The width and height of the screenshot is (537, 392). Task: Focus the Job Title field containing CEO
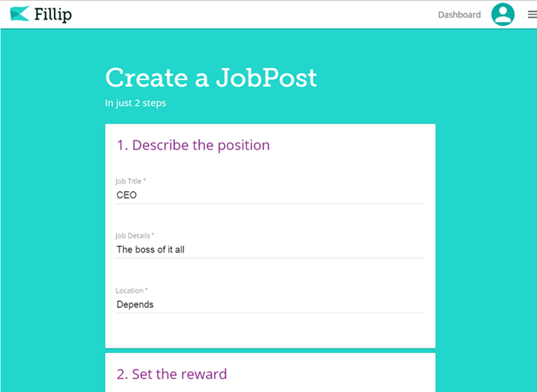pyautogui.click(x=270, y=195)
